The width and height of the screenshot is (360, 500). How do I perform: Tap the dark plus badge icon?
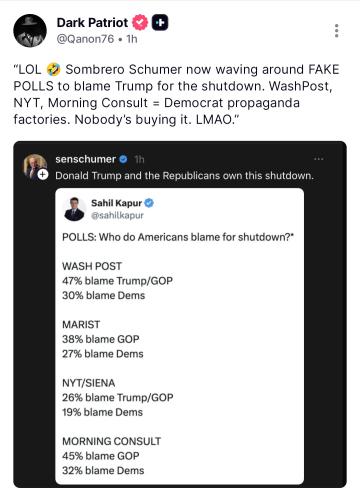pyautogui.click(x=160, y=23)
